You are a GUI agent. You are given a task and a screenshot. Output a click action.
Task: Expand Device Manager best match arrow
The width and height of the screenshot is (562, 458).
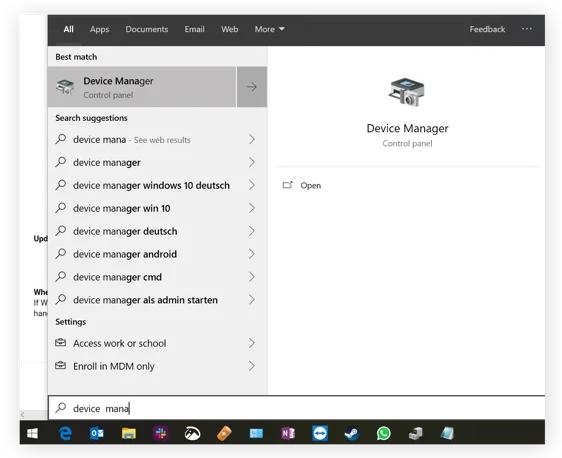pyautogui.click(x=252, y=87)
